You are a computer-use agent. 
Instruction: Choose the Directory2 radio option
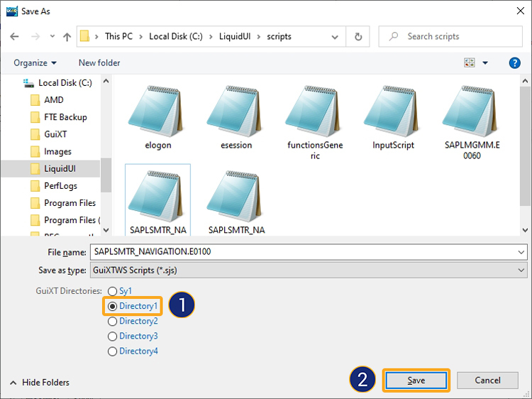(x=112, y=321)
